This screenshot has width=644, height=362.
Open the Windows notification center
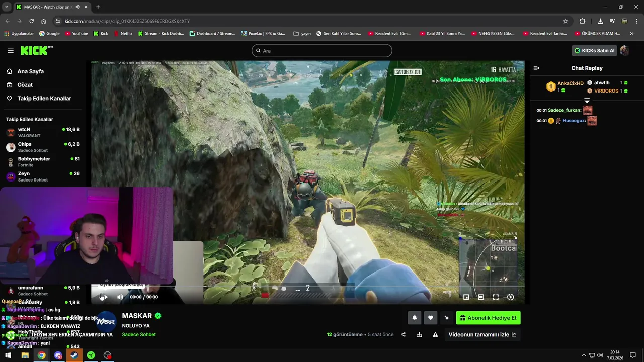point(633,355)
